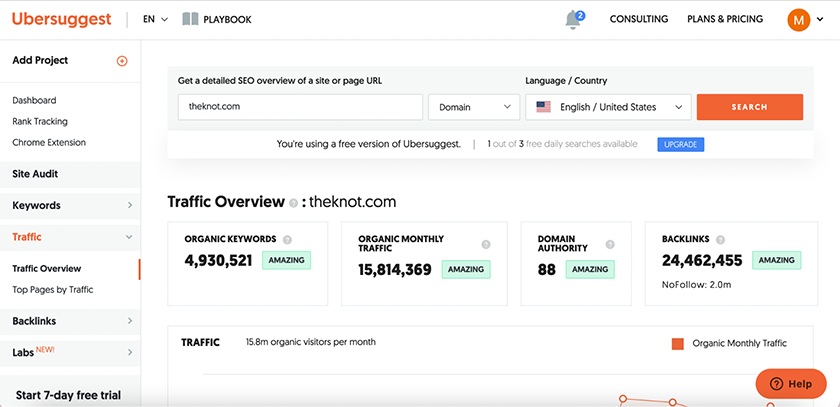Click the 88 domain authority value
Viewport: 840px width, 407px height.
(x=546, y=270)
